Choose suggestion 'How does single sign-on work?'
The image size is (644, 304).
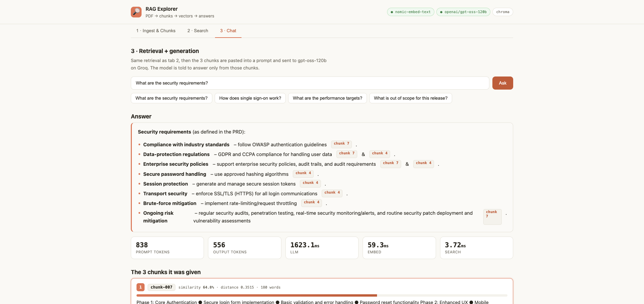tap(250, 98)
